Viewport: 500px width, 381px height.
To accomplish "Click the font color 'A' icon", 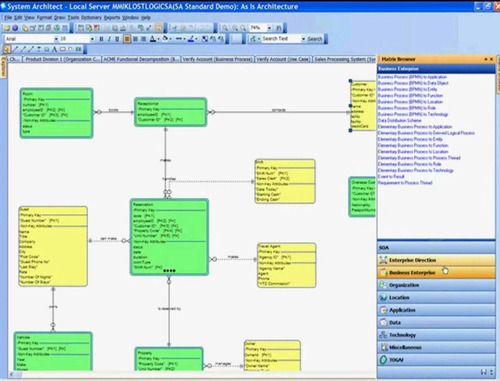I will click(152, 39).
